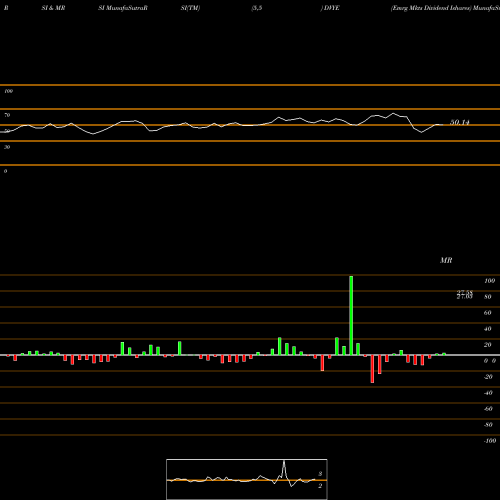Click the '3' label in the mini chart
The height and width of the screenshot is (500, 500).
[x=320, y=474]
